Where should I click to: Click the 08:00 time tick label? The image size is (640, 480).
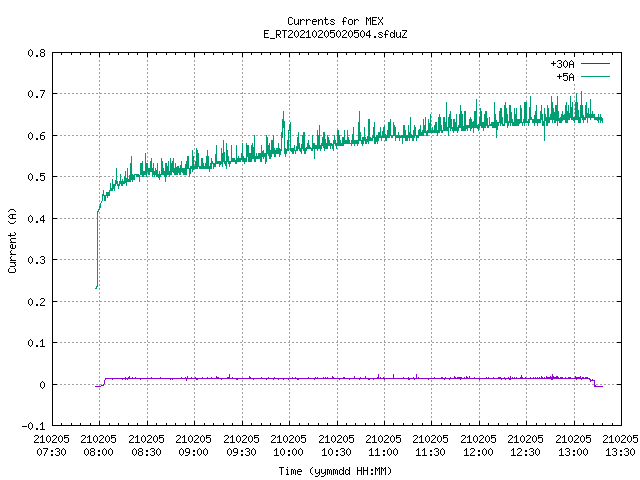(x=98, y=452)
